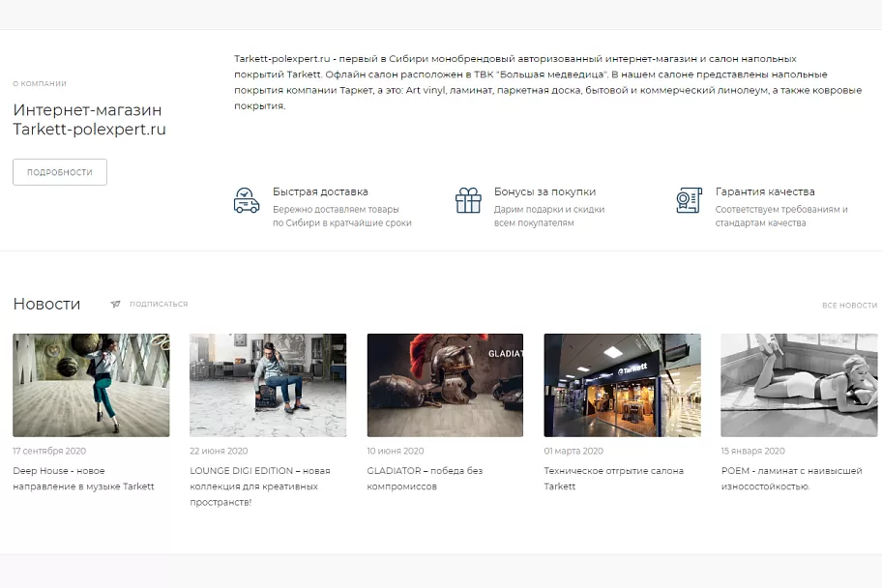Click 'Дарим подарки и скидки' description
Image resolution: width=882 pixels, height=588 pixels.
click(x=549, y=216)
